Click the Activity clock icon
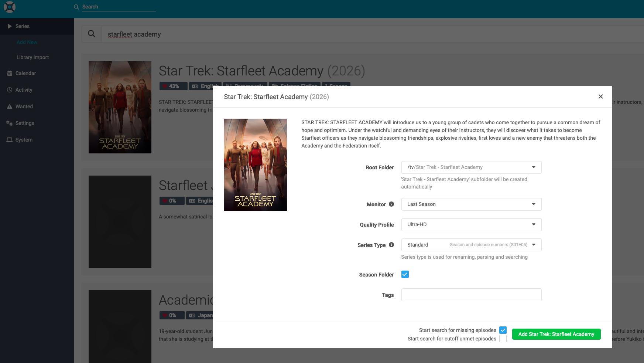The width and height of the screenshot is (644, 363). coord(10,90)
